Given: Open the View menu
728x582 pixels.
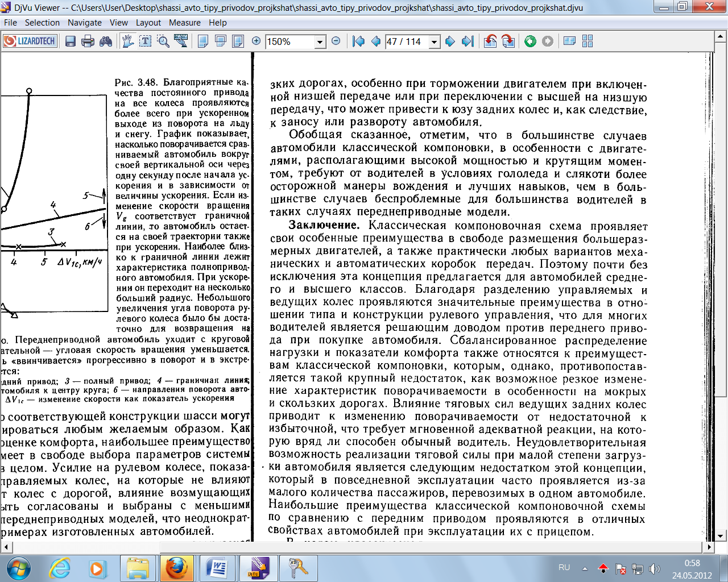Looking at the screenshot, I should (119, 23).
